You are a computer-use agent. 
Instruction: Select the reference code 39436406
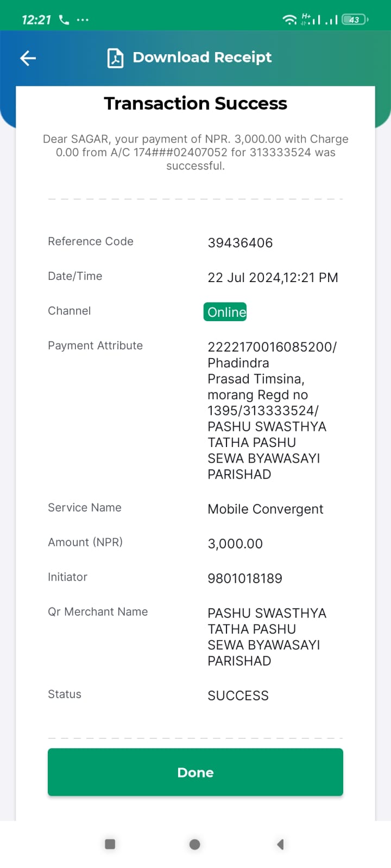pyautogui.click(x=240, y=242)
